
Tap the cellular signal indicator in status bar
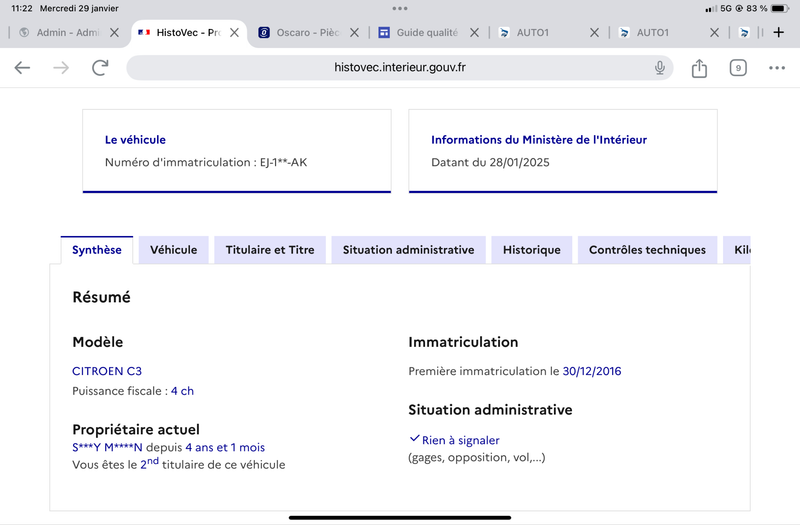coord(711,9)
